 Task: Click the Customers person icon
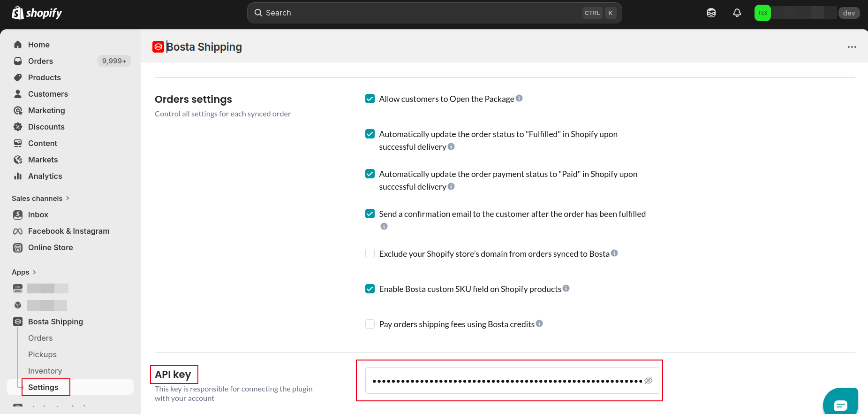18,94
